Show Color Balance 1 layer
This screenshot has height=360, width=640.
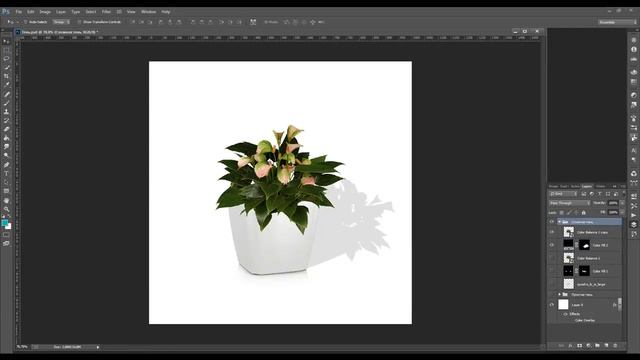(552, 258)
